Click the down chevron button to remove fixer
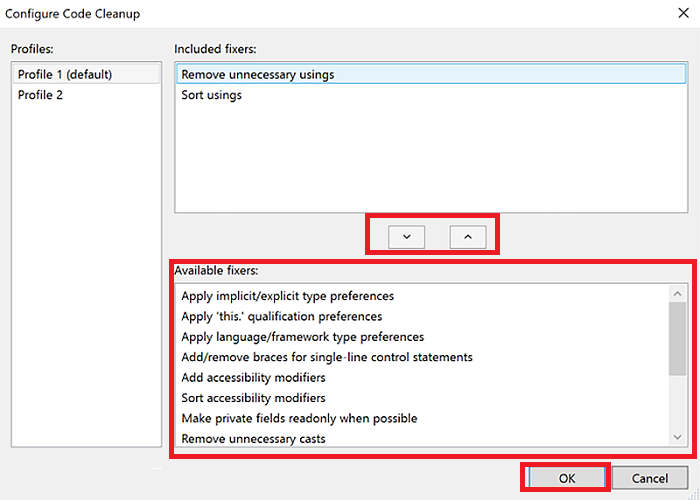700x500 pixels. [x=406, y=237]
